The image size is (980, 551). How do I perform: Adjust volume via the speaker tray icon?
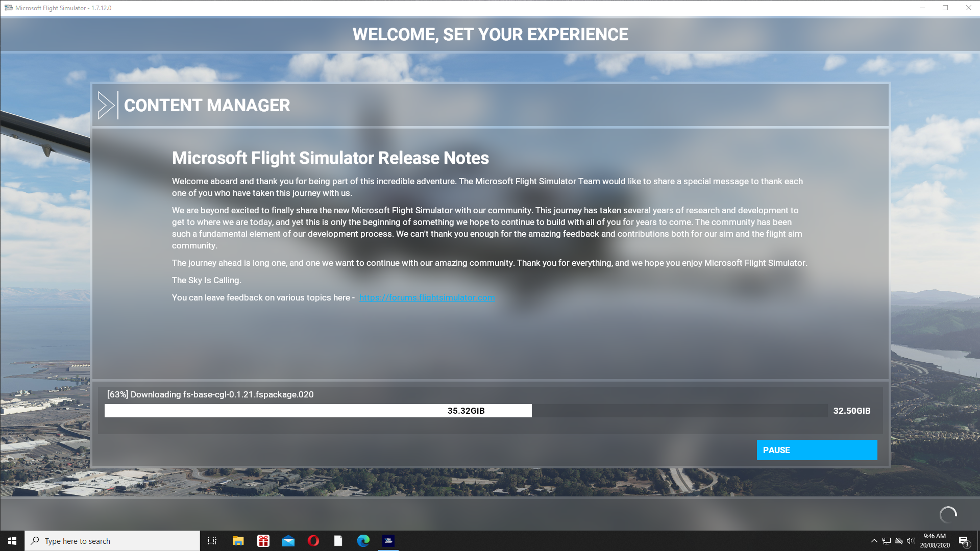point(911,541)
